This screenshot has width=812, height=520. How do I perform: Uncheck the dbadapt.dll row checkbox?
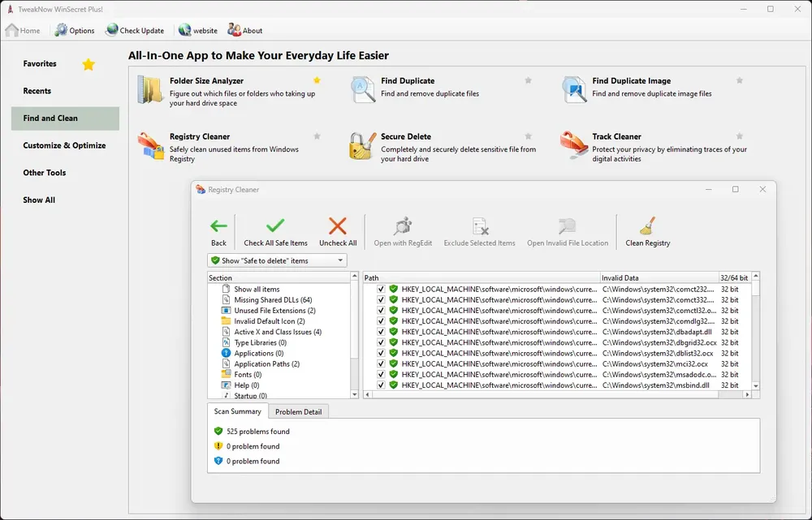pyautogui.click(x=381, y=332)
